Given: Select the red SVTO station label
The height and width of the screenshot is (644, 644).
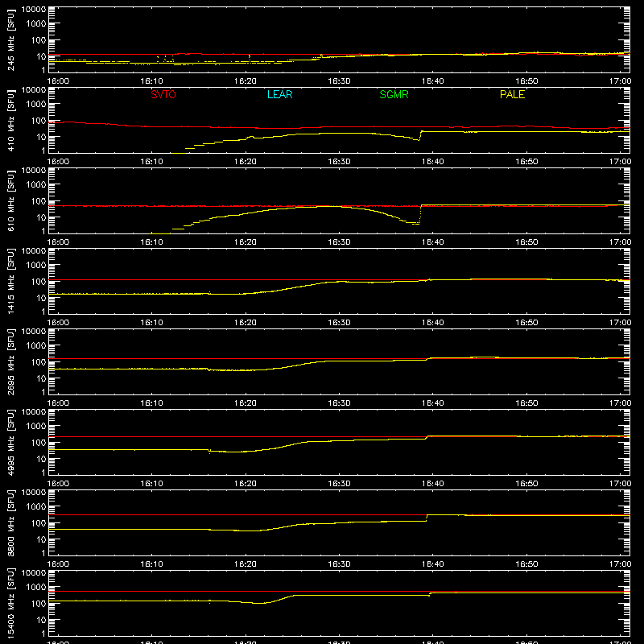Looking at the screenshot, I should click(x=163, y=94).
